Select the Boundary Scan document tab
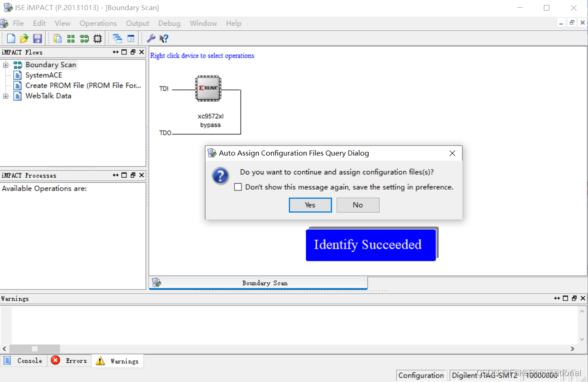Viewport: 588px width, 382px height. [258, 283]
